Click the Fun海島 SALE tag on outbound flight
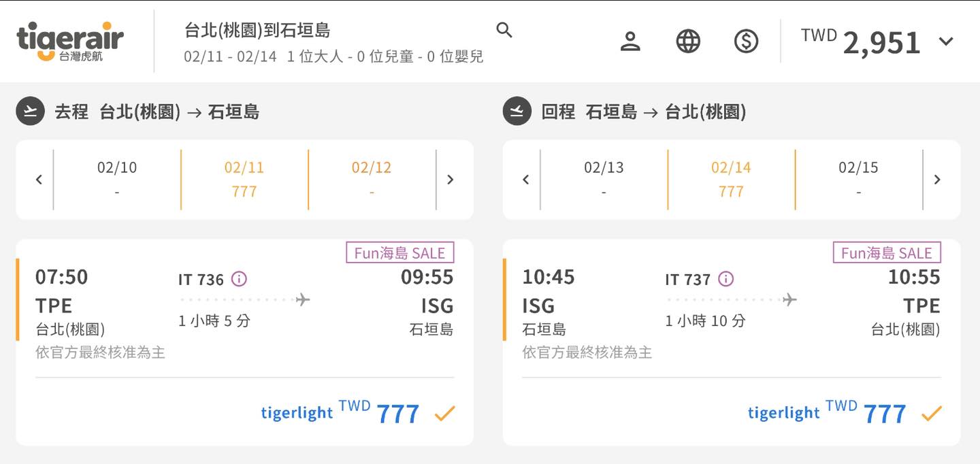Screen dimensions: 980x464 [x=399, y=253]
